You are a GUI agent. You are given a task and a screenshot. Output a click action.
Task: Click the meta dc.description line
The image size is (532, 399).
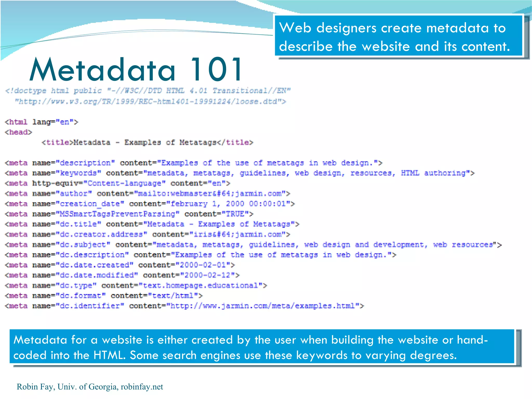pyautogui.click(x=201, y=255)
